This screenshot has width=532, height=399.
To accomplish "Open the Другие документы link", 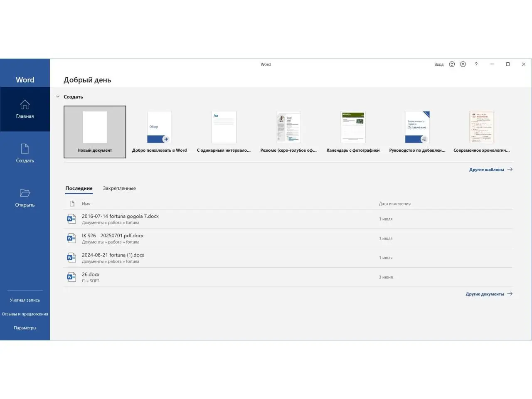I will (489, 294).
